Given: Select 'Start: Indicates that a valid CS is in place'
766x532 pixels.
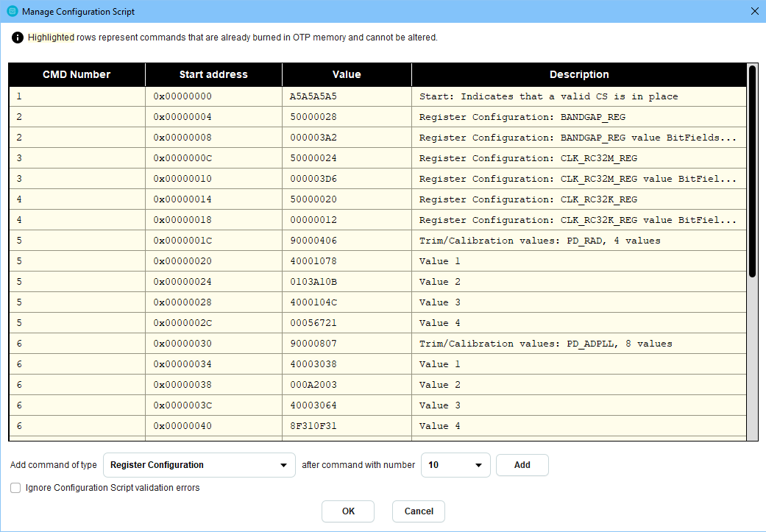Looking at the screenshot, I should pos(579,96).
